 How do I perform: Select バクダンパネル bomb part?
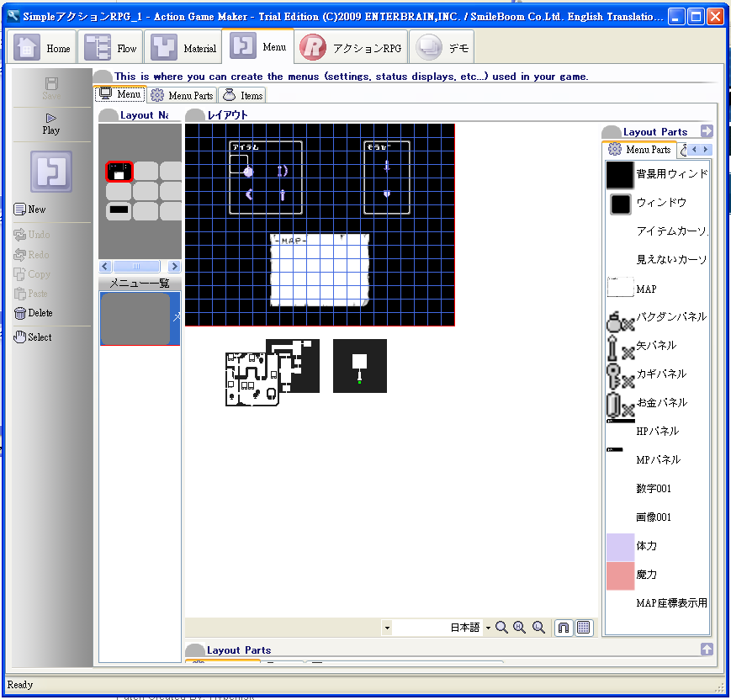[x=657, y=317]
